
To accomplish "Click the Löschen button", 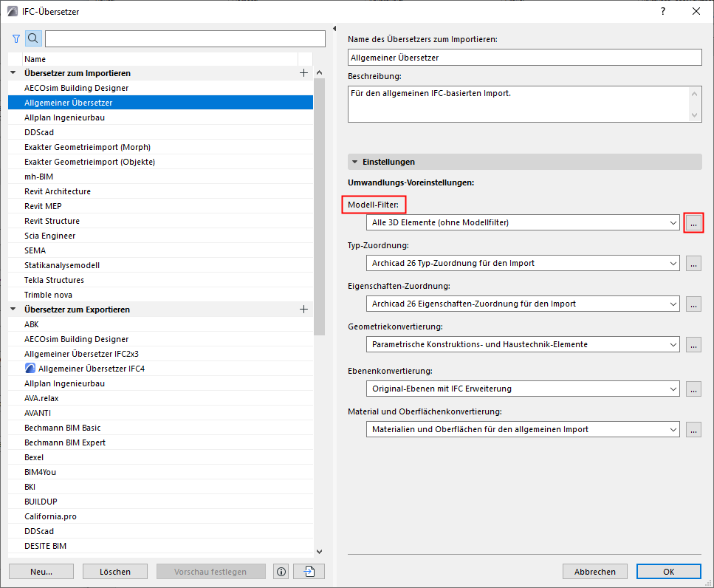I will point(115,572).
